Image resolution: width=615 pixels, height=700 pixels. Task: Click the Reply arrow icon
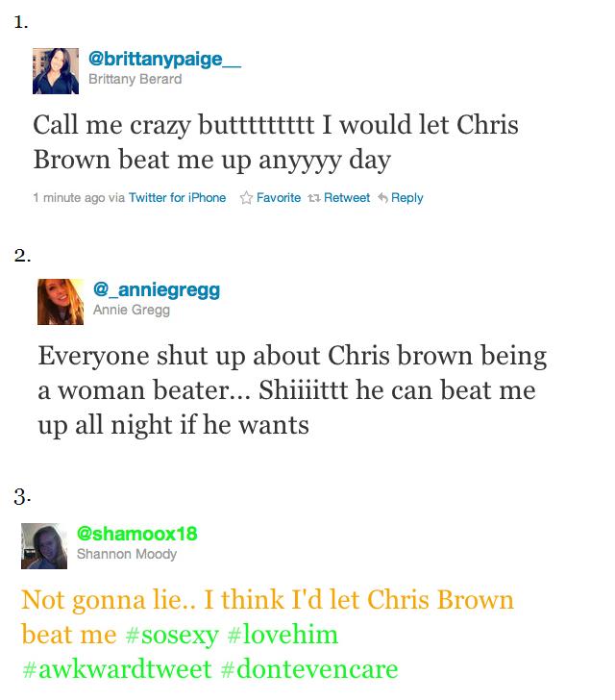click(x=382, y=197)
